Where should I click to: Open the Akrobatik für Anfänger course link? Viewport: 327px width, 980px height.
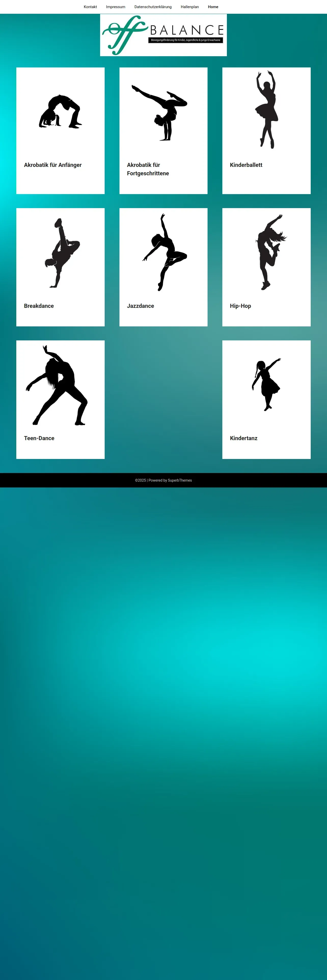[x=53, y=165]
